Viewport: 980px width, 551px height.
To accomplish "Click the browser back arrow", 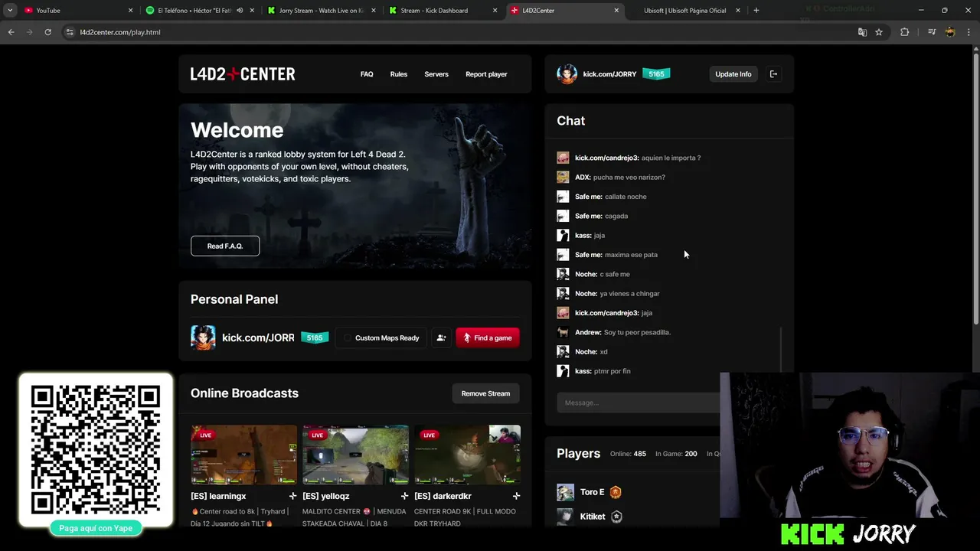I will pos(11,32).
